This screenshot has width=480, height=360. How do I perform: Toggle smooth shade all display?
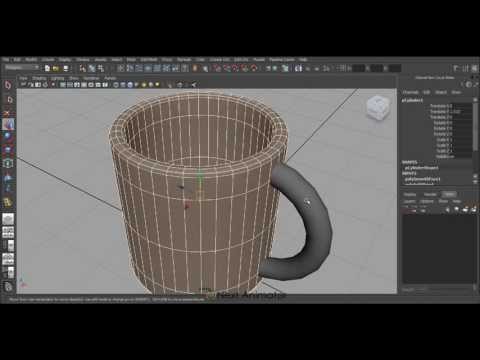point(123,85)
